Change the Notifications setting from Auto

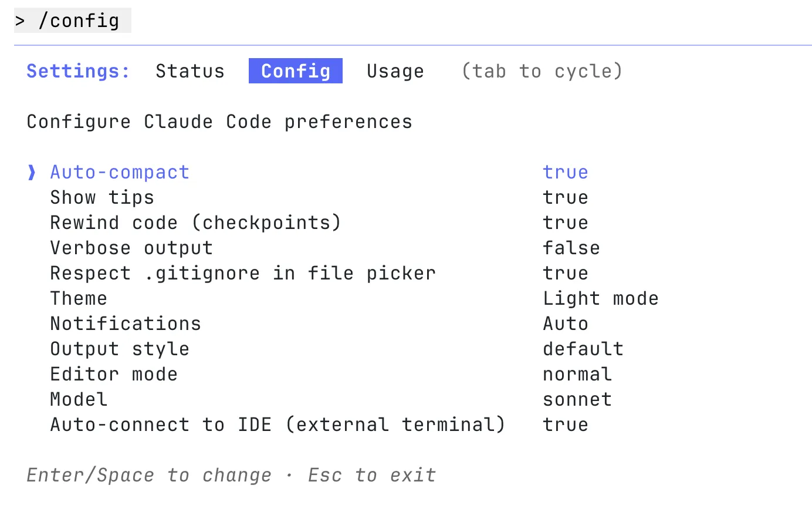tap(125, 324)
